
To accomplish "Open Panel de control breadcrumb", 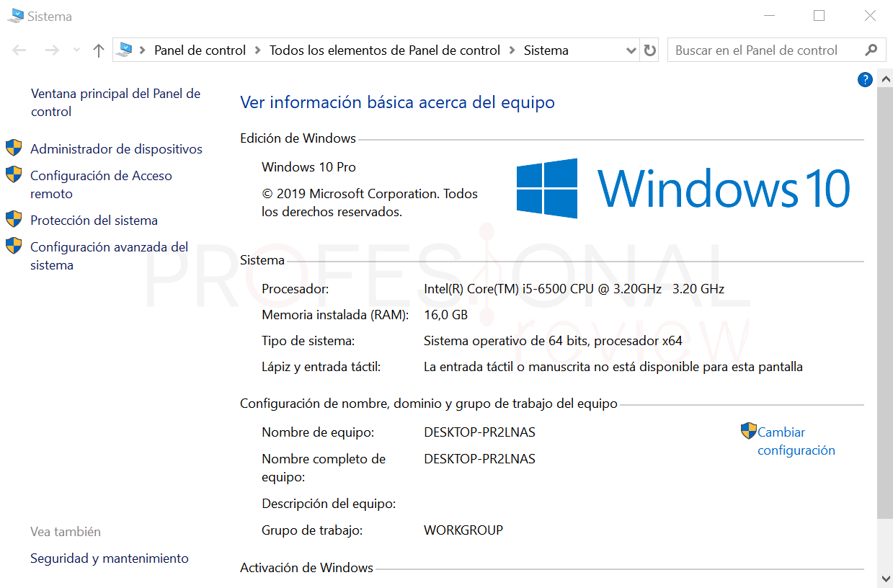I will (200, 50).
